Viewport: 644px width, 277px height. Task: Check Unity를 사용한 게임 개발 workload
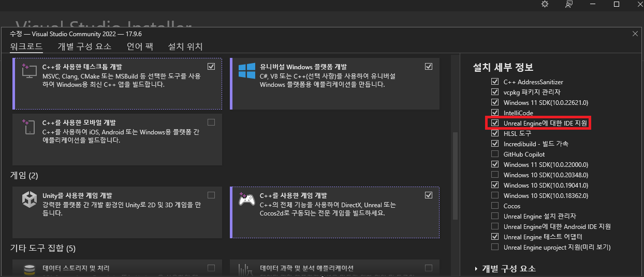pyautogui.click(x=211, y=195)
